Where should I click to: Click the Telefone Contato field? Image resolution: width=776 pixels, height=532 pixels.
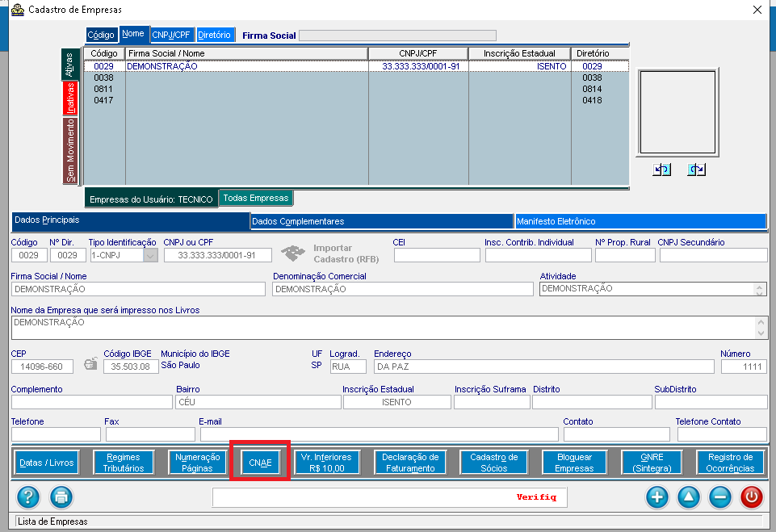pos(722,434)
